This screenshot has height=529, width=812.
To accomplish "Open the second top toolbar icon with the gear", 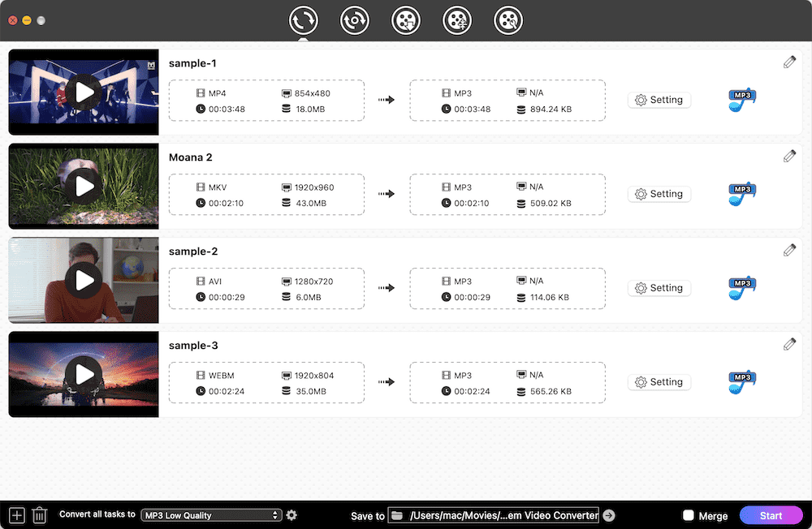I will click(x=354, y=21).
